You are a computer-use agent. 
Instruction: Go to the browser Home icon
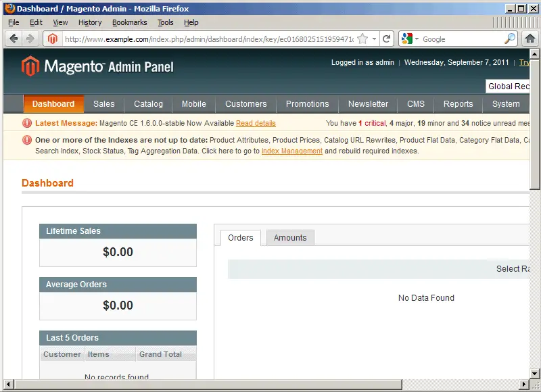coord(530,39)
